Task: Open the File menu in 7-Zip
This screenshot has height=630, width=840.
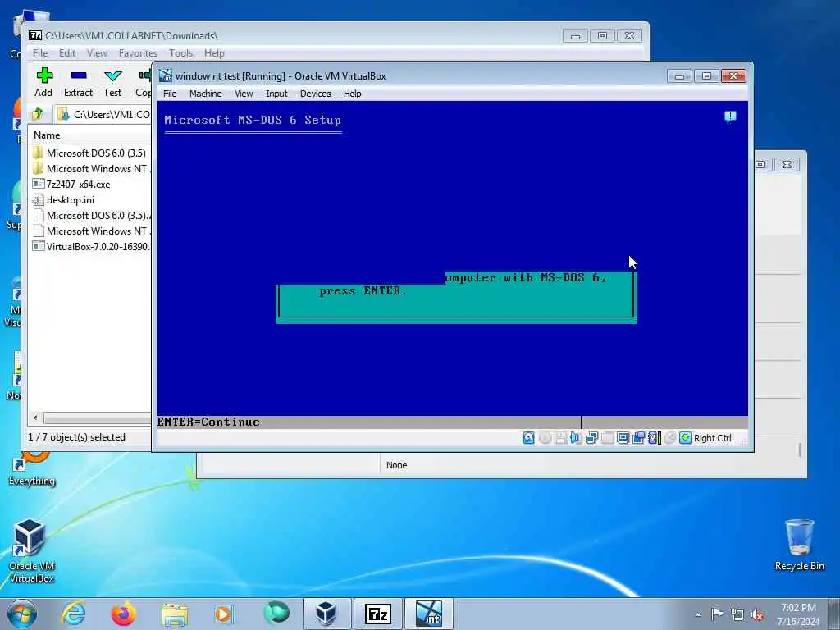Action: coord(40,53)
